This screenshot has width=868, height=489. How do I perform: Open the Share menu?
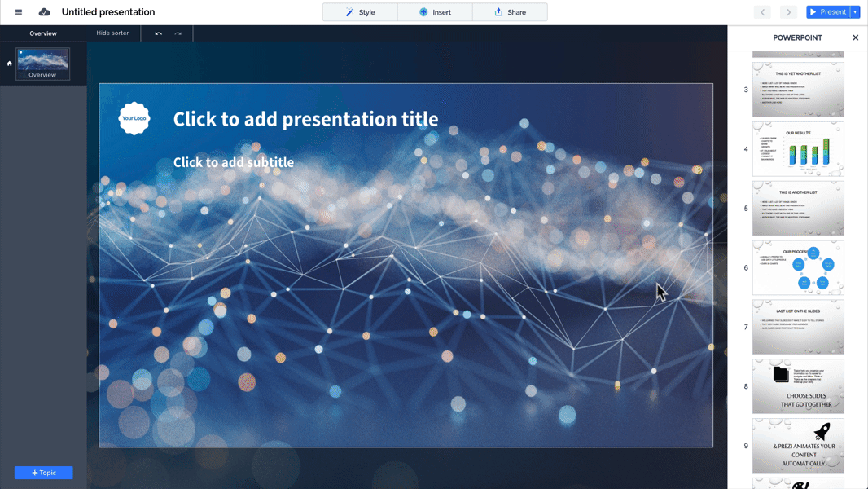click(x=510, y=11)
